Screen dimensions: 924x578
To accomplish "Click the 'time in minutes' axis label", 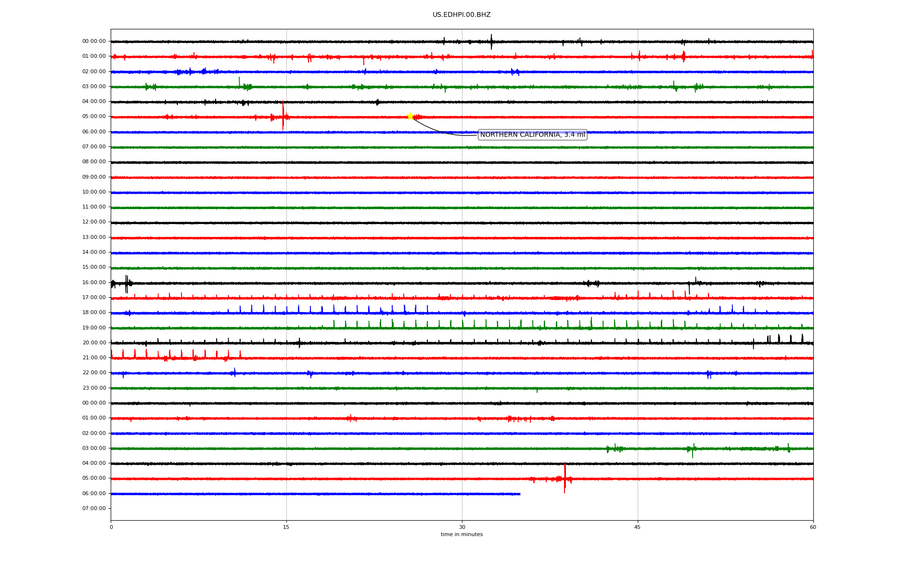I will click(x=462, y=535).
